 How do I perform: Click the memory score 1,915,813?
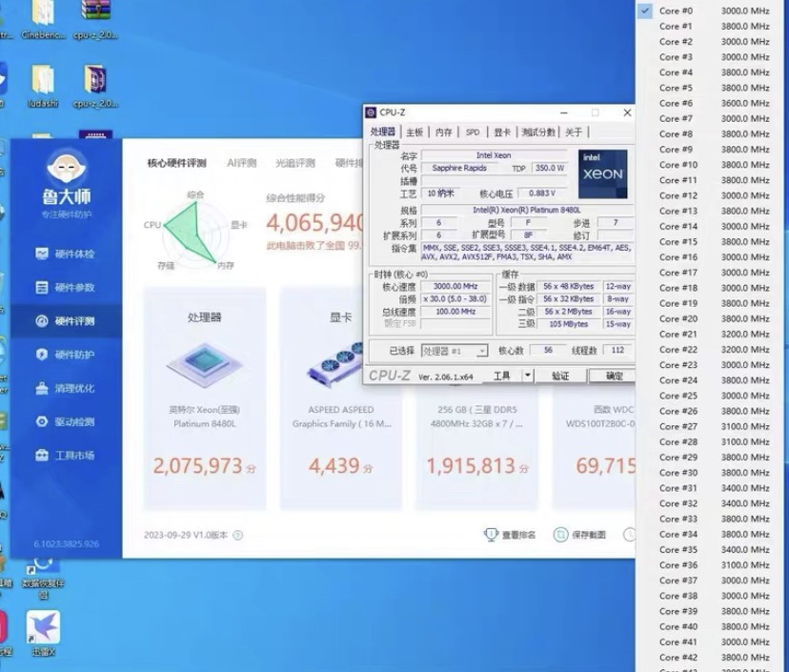(x=471, y=466)
